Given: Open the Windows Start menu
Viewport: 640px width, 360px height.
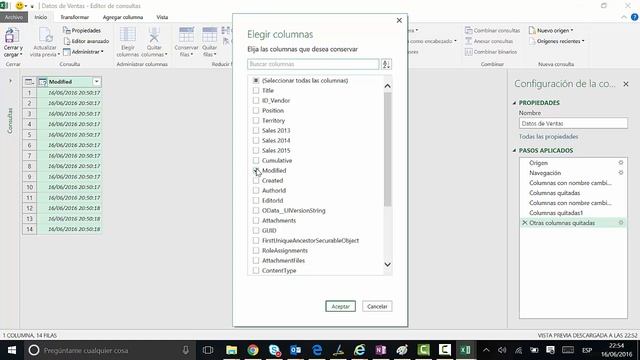Looking at the screenshot, I should [x=11, y=350].
